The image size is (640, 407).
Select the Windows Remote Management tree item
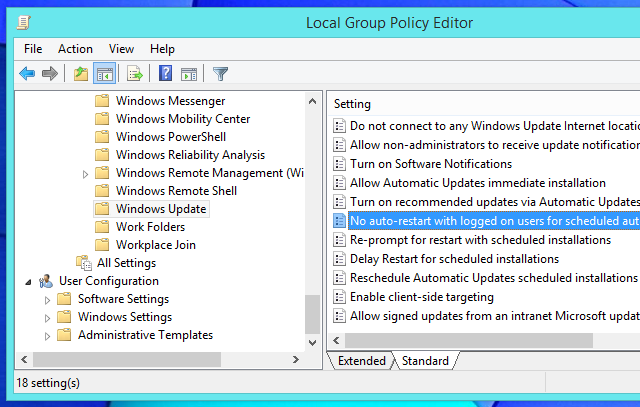[209, 173]
